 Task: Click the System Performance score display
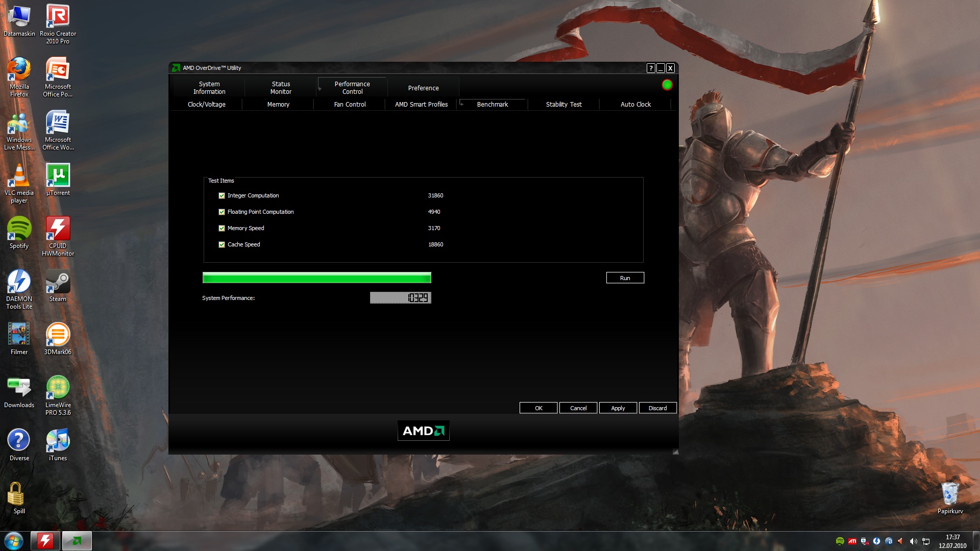coord(401,297)
